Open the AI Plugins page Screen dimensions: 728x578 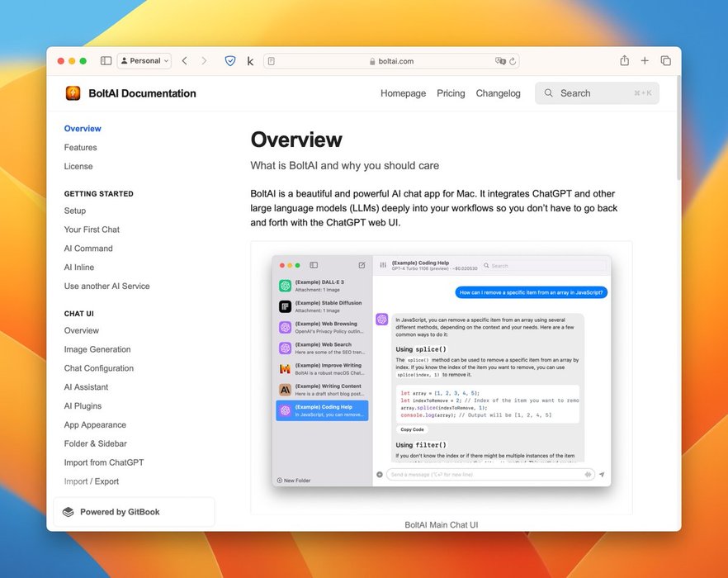click(x=83, y=406)
